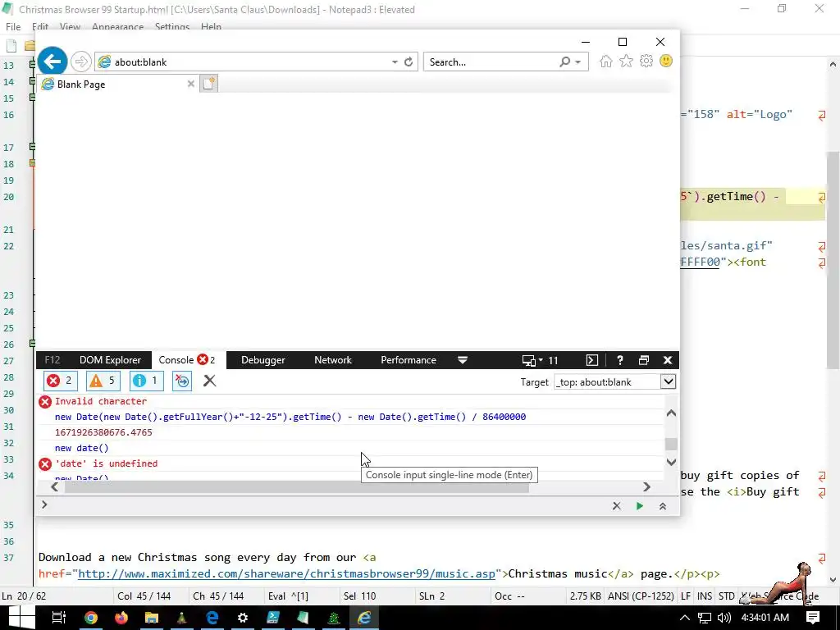Switch to the DOM Explorer tab
The width and height of the screenshot is (840, 630).
coord(110,360)
